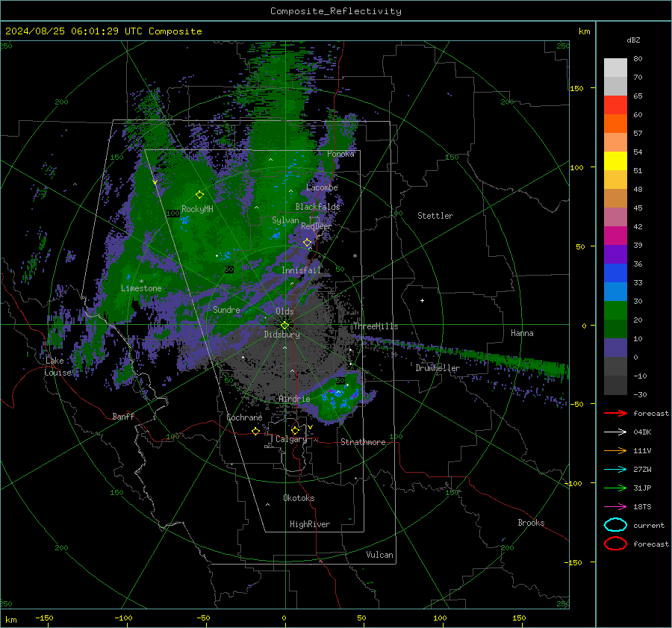Click the -150 km tick on bottom axis
The image size is (672, 628).
click(44, 618)
